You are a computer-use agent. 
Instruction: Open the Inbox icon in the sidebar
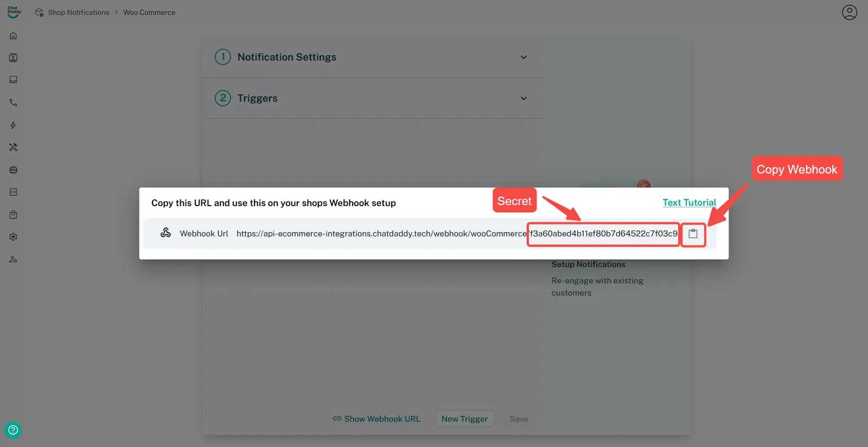[14, 80]
